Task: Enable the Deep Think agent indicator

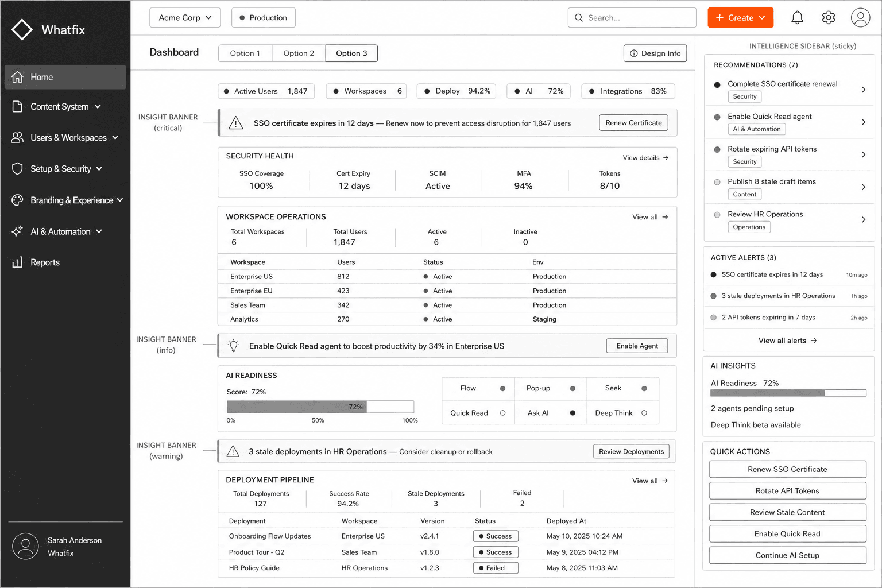Action: pos(644,413)
